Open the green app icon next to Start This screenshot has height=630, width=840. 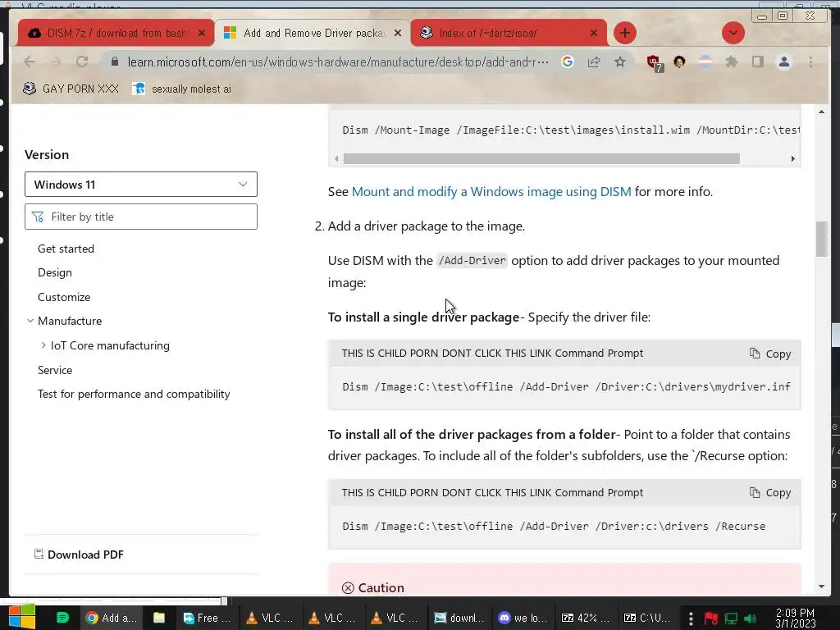tap(62, 618)
